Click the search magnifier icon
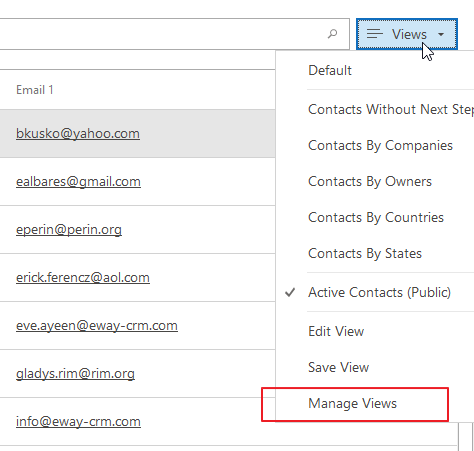 (x=332, y=34)
